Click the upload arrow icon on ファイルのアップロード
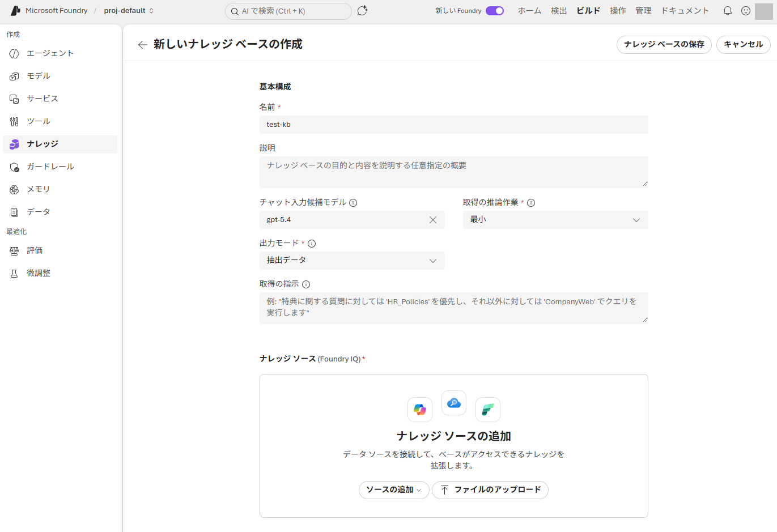The height and width of the screenshot is (532, 777). point(445,490)
